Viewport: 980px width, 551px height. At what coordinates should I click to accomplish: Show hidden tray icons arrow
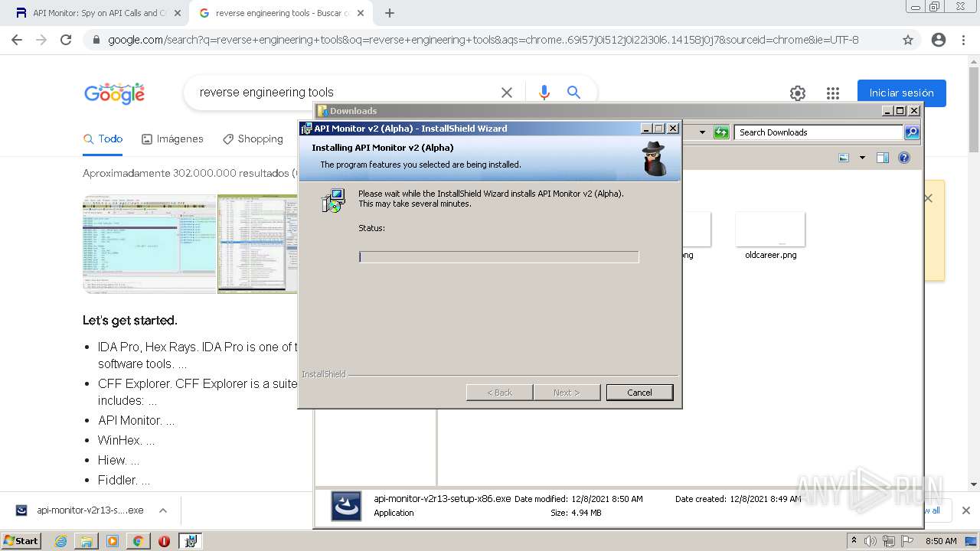click(x=854, y=540)
